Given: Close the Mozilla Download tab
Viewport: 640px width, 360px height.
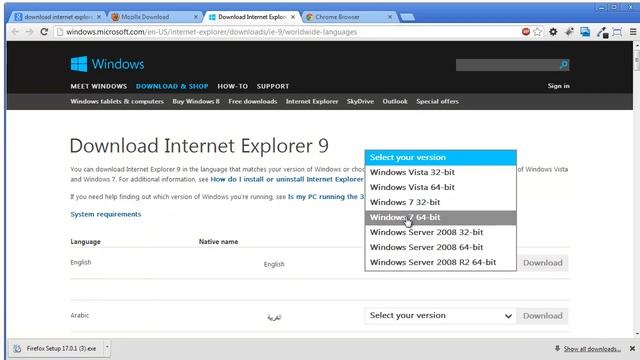Looking at the screenshot, I should pyautogui.click(x=196, y=17).
